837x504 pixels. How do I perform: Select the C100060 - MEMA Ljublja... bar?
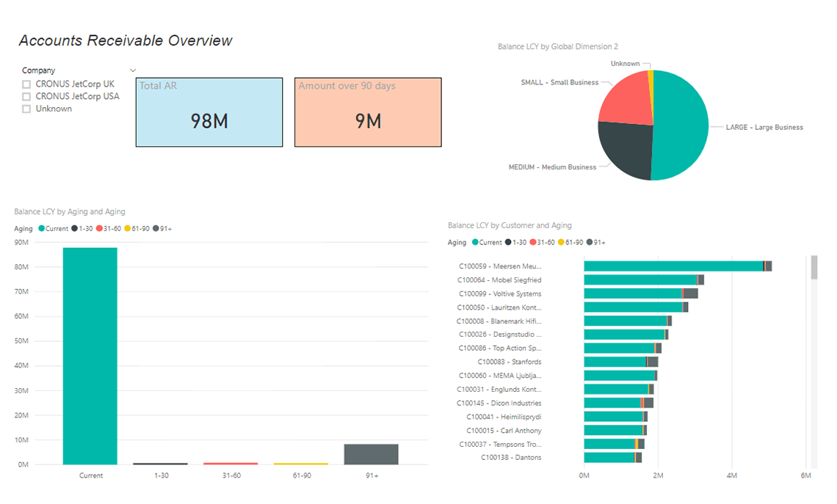[620, 376]
